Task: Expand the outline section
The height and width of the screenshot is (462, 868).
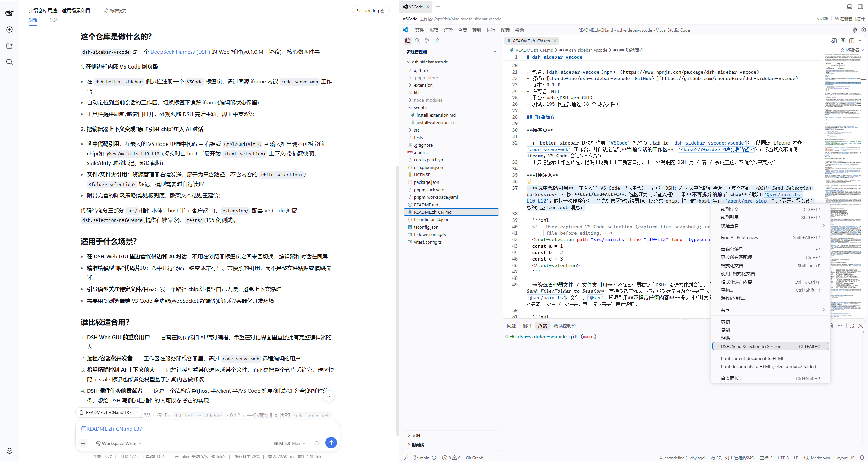Action: pyautogui.click(x=416, y=435)
